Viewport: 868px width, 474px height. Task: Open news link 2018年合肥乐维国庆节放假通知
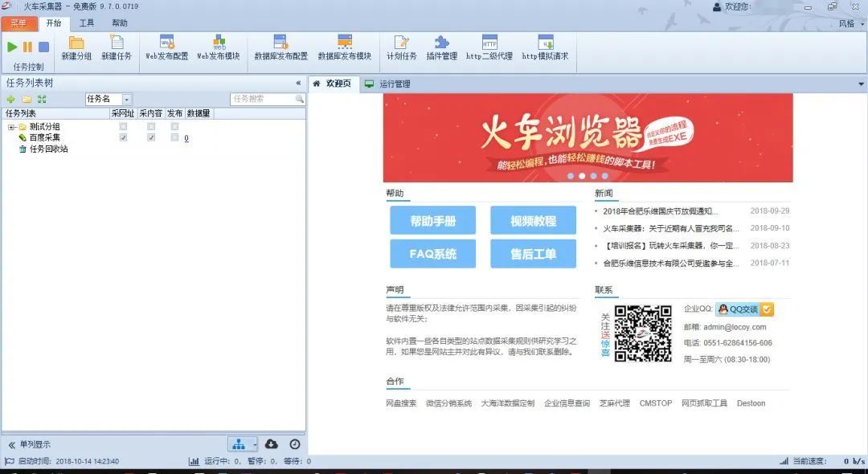coord(661,211)
